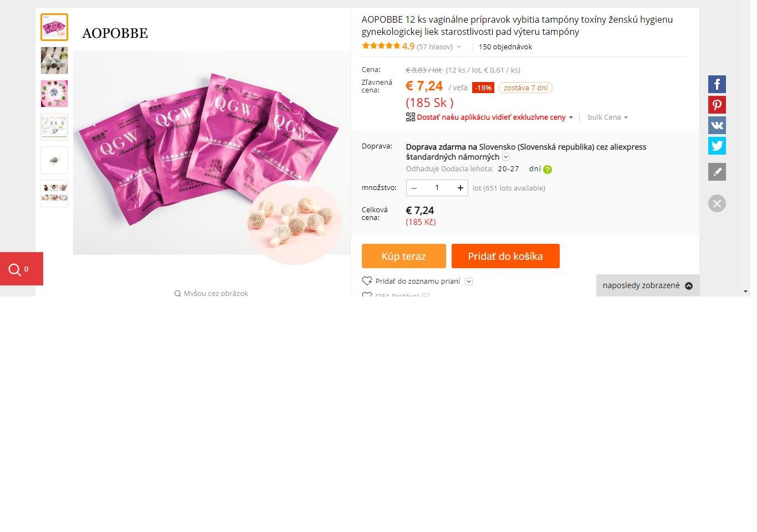Share product on Twitter
Image resolution: width=757 pixels, height=532 pixels.
(717, 146)
